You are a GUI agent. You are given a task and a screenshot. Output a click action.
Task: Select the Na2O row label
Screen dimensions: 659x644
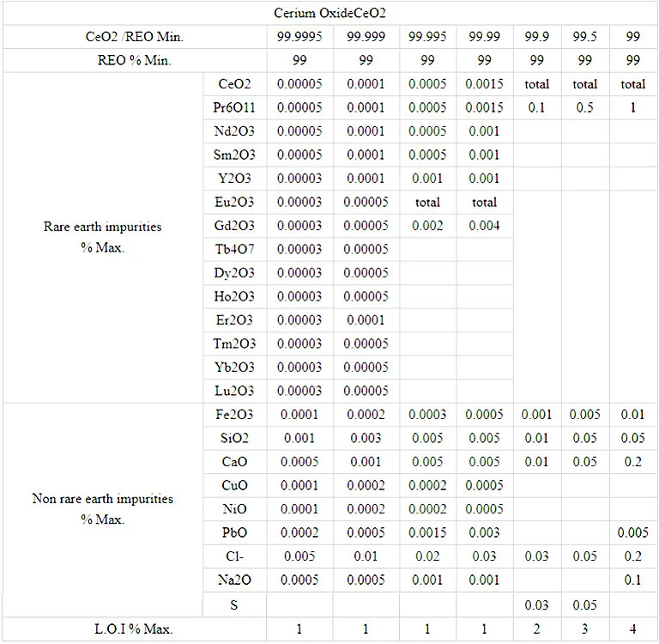pyautogui.click(x=234, y=580)
